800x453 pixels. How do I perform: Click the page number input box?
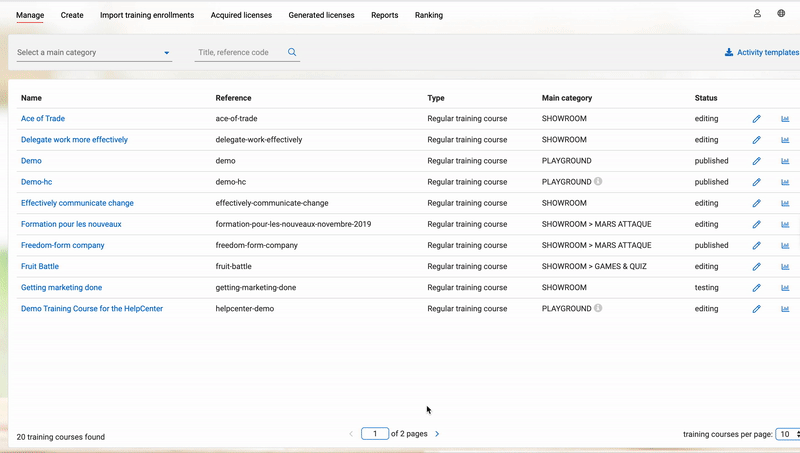pyautogui.click(x=374, y=434)
